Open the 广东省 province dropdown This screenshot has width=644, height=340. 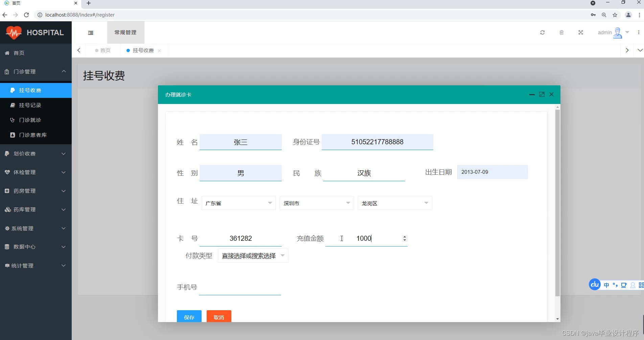(x=239, y=203)
